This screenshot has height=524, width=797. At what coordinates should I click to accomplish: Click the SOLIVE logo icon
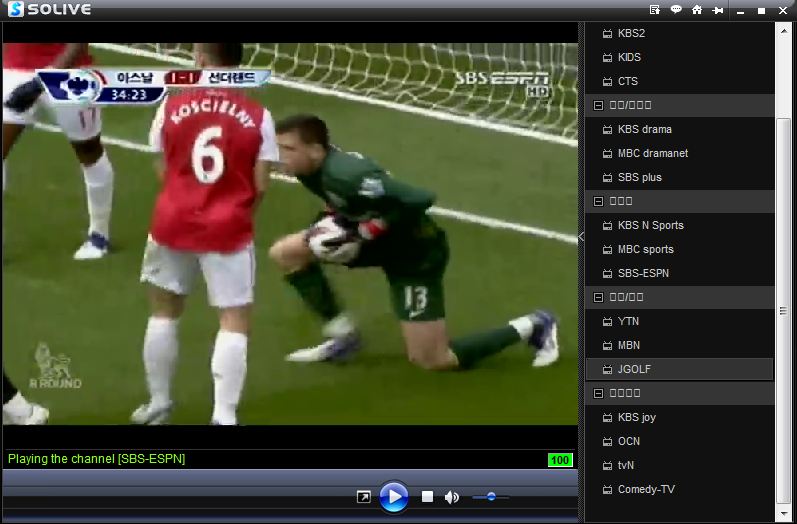[16, 9]
